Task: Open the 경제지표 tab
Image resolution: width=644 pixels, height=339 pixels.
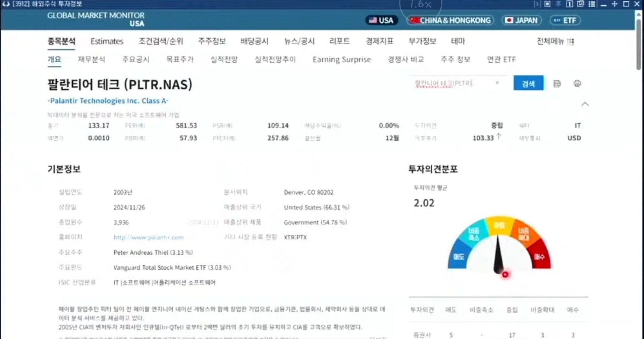Action: coord(380,41)
